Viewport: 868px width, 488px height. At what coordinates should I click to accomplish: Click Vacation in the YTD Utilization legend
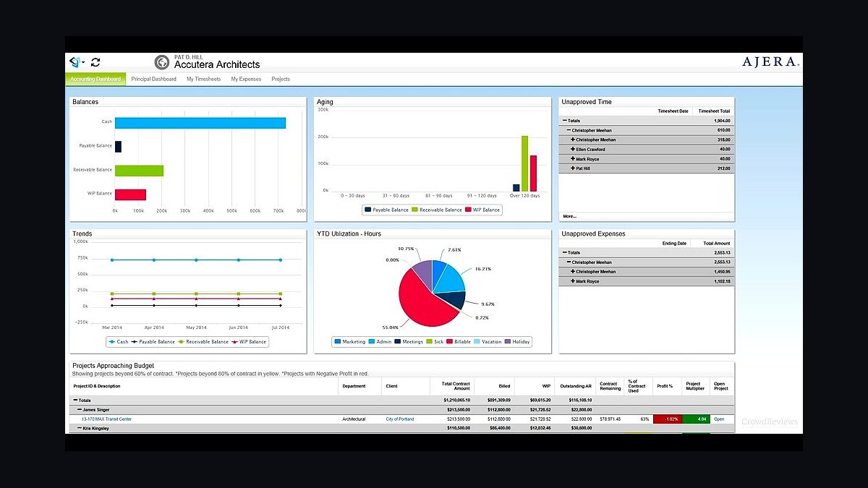click(488, 341)
